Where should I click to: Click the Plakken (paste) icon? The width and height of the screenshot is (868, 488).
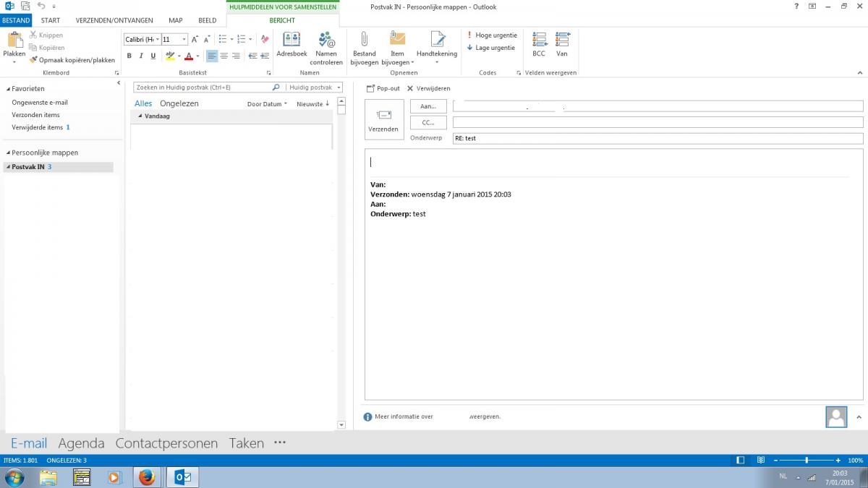click(14, 40)
